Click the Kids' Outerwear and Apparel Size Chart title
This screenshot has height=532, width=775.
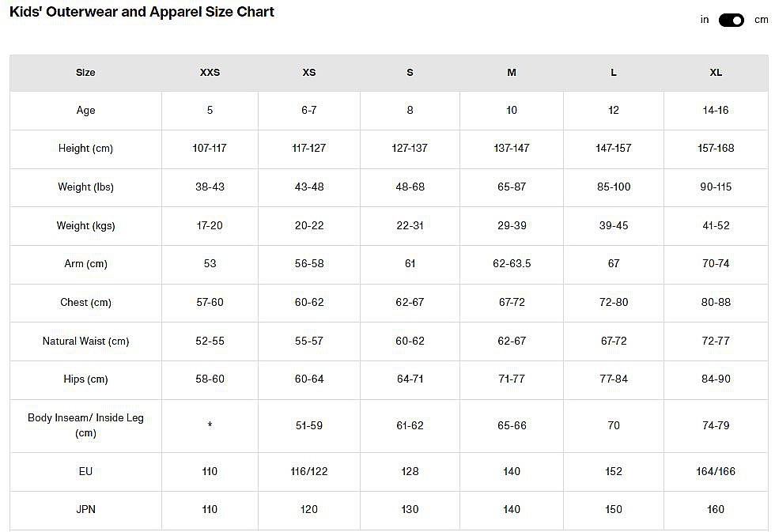pyautogui.click(x=142, y=13)
